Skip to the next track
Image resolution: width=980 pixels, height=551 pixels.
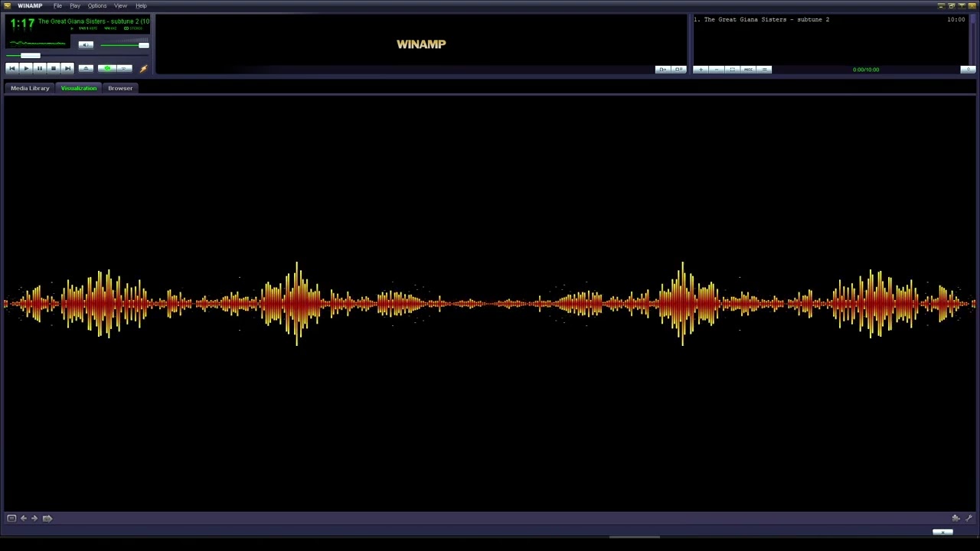[67, 68]
